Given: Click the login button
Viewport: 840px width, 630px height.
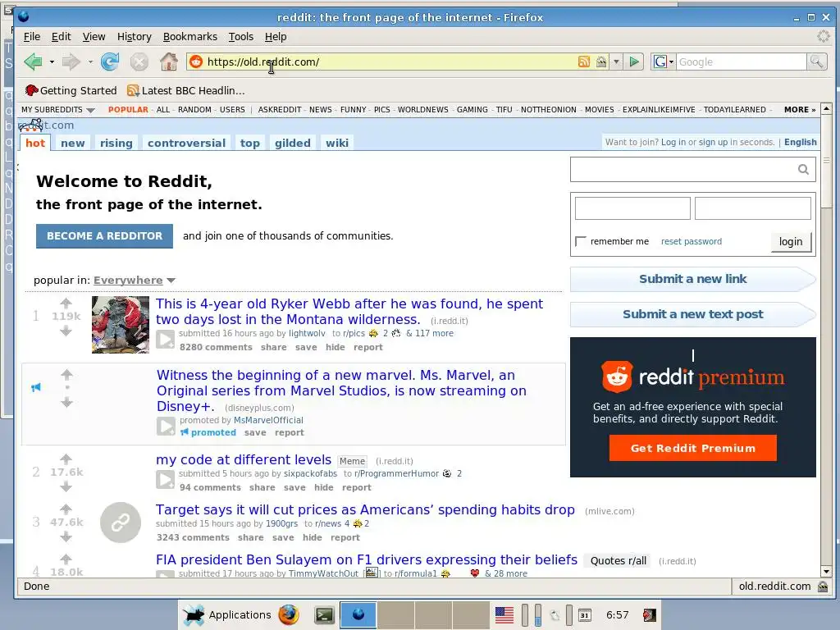Looking at the screenshot, I should [x=791, y=242].
